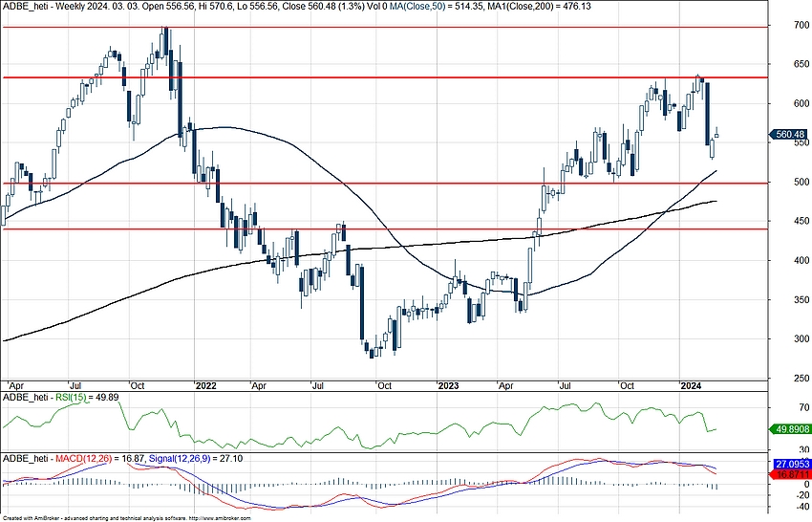Click the Oct label just before 2022

coord(138,385)
